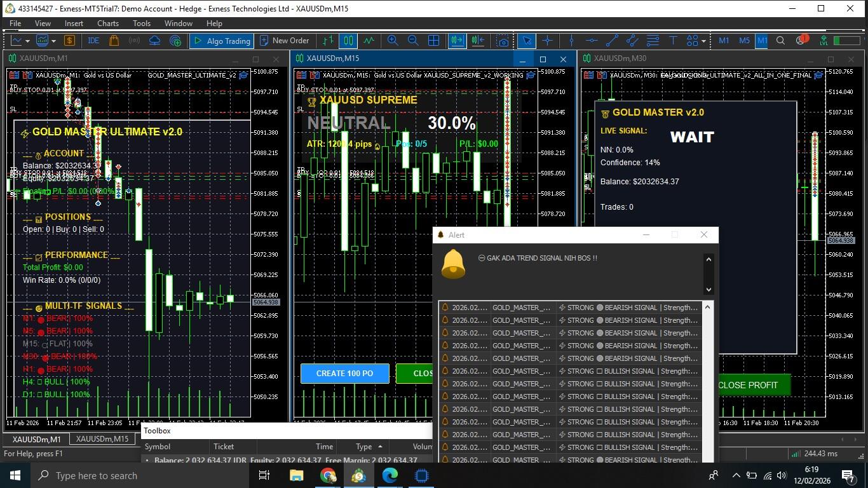Switch chart to candlestick view
The height and width of the screenshot is (488, 868).
(348, 41)
